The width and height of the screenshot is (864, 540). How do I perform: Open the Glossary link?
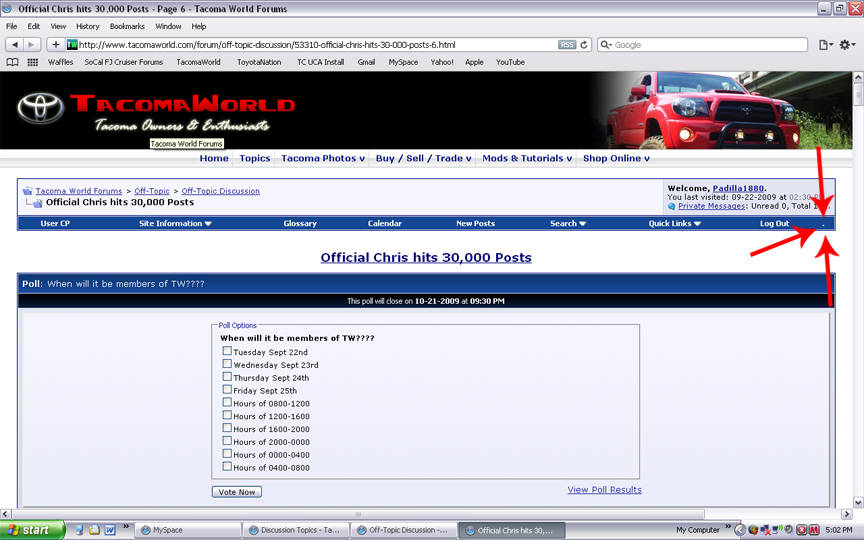tap(300, 223)
